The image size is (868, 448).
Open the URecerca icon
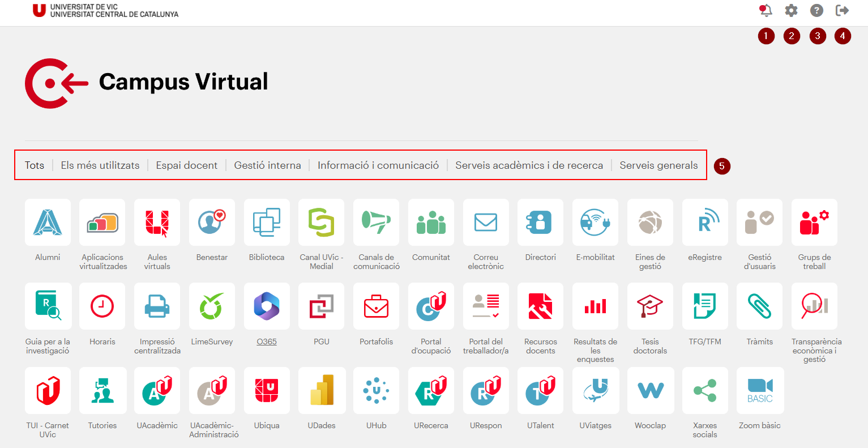(431, 390)
